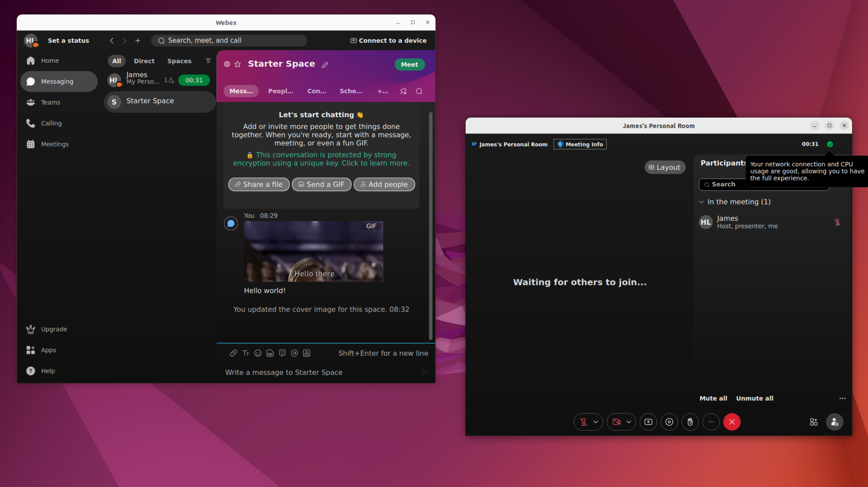Click Set a status
This screenshot has width=868, height=487.
click(x=68, y=41)
